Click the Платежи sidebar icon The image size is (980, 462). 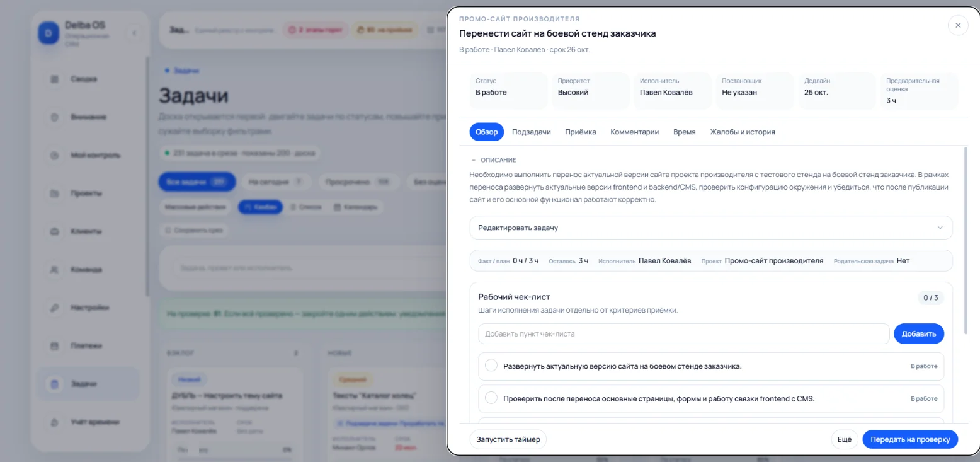point(54,346)
